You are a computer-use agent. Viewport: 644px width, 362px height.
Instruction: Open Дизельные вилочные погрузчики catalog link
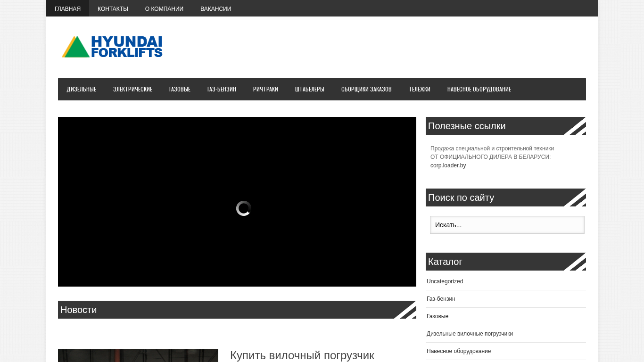pyautogui.click(x=470, y=334)
